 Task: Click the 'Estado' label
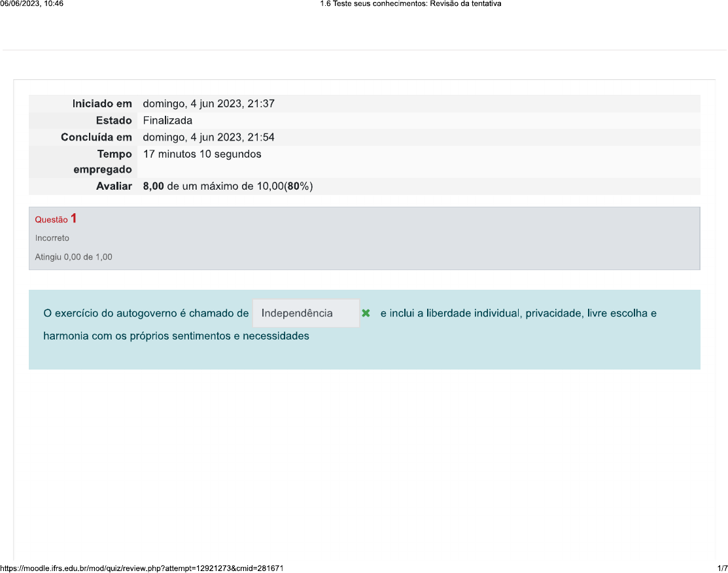(114, 120)
